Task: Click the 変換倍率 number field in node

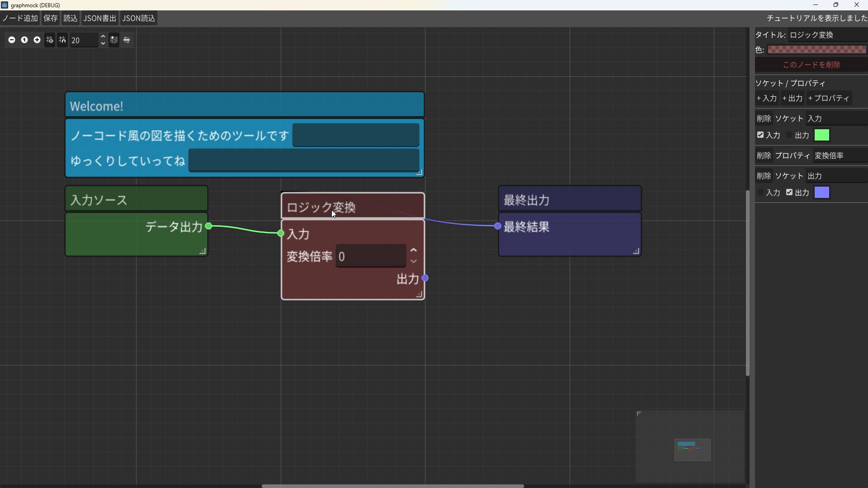Action: [371, 256]
